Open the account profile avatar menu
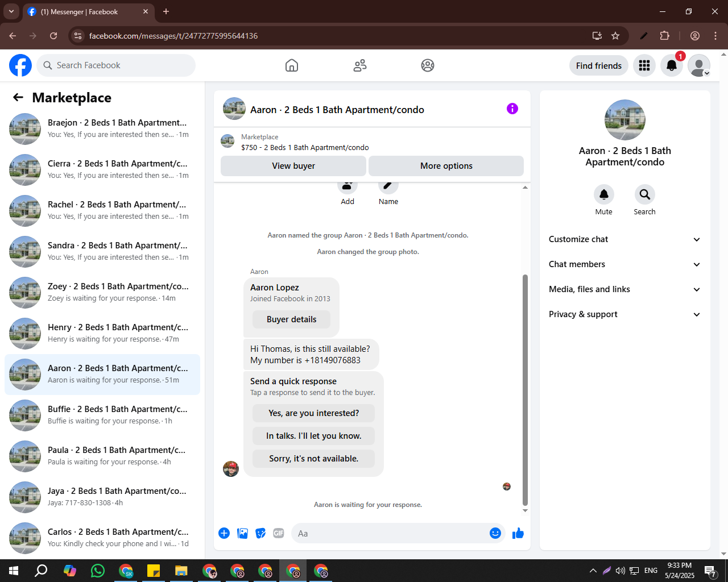Image resolution: width=728 pixels, height=582 pixels. (x=699, y=65)
